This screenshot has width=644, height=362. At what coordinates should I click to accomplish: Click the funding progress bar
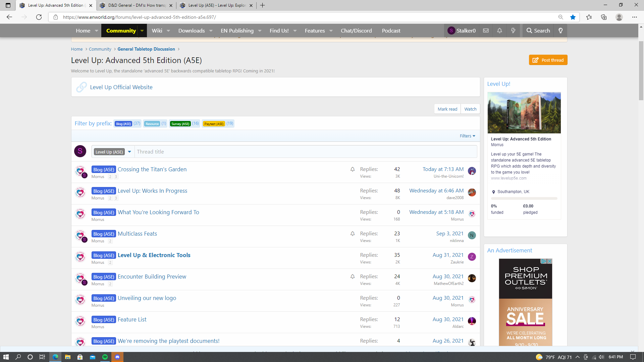524,198
